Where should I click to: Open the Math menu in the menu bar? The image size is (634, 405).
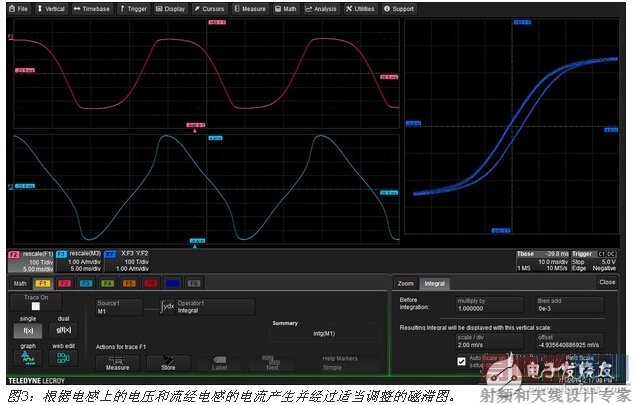286,8
